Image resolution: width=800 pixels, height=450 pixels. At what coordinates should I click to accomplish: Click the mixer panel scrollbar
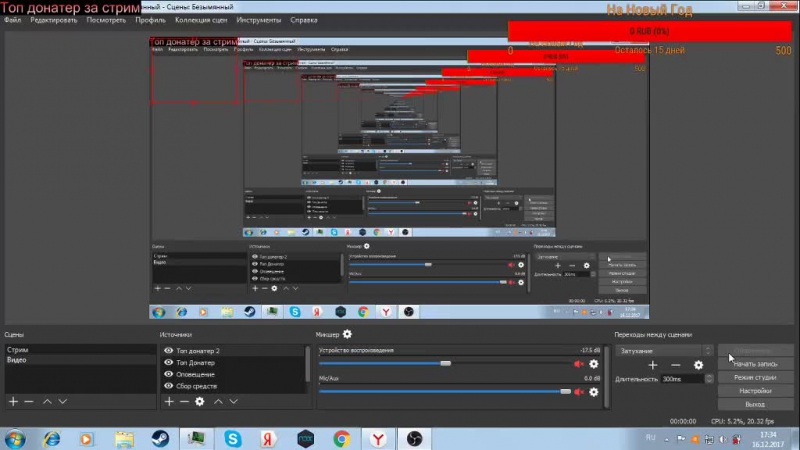click(607, 377)
